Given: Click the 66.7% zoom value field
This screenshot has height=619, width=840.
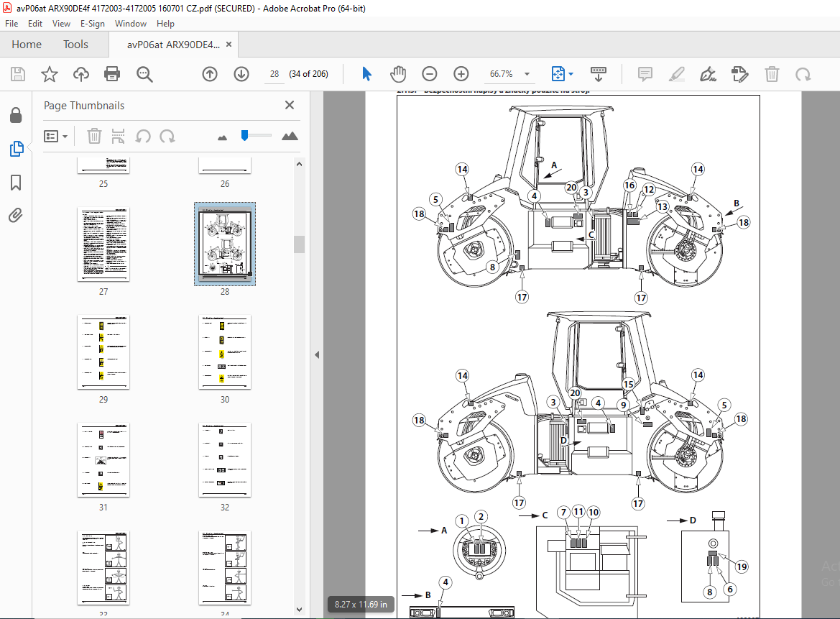Looking at the screenshot, I should [502, 74].
